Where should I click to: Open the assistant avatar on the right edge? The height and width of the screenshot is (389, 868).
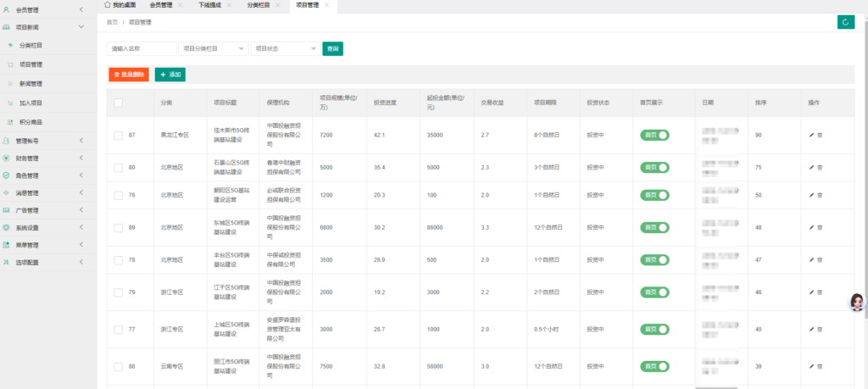858,302
